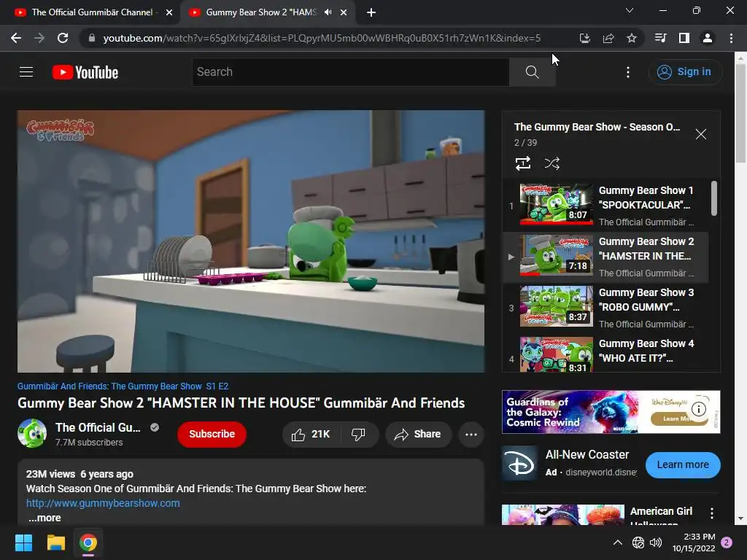
Task: Open the taskbar clock and date
Action: 694,542
